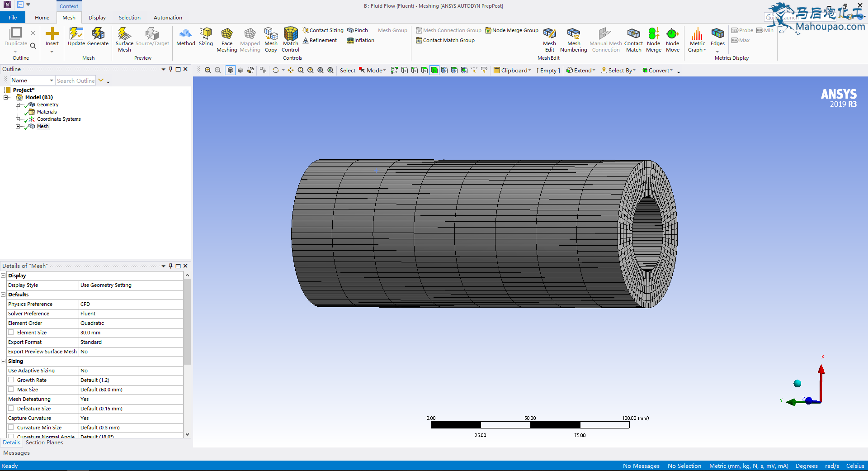Click the Mesh Copy icon
The height and width of the screenshot is (471, 868).
(271, 39)
